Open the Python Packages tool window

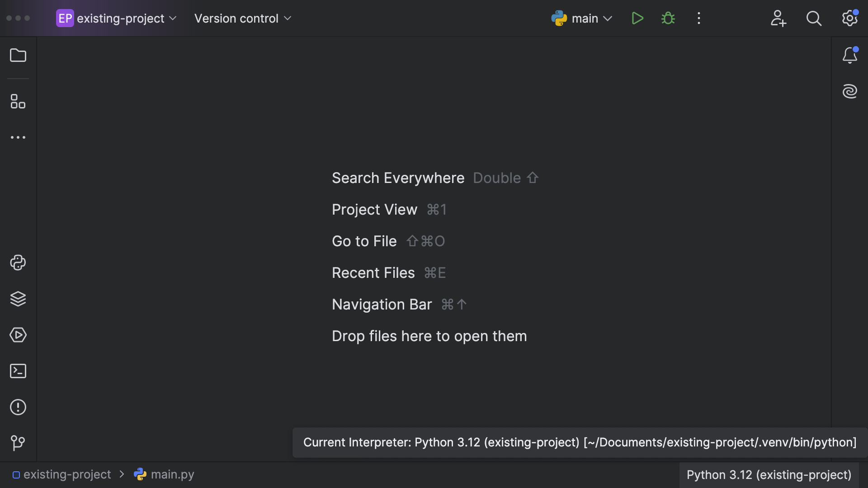pos(18,299)
